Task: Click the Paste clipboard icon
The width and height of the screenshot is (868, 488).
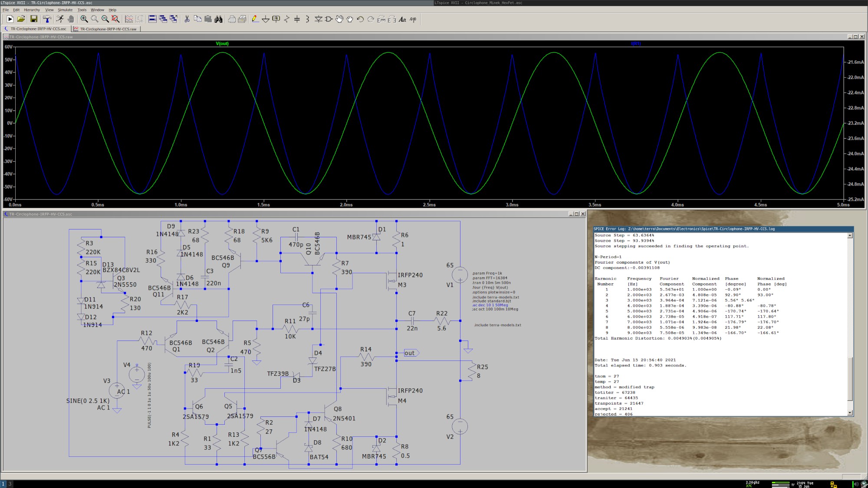Action: coord(208,19)
